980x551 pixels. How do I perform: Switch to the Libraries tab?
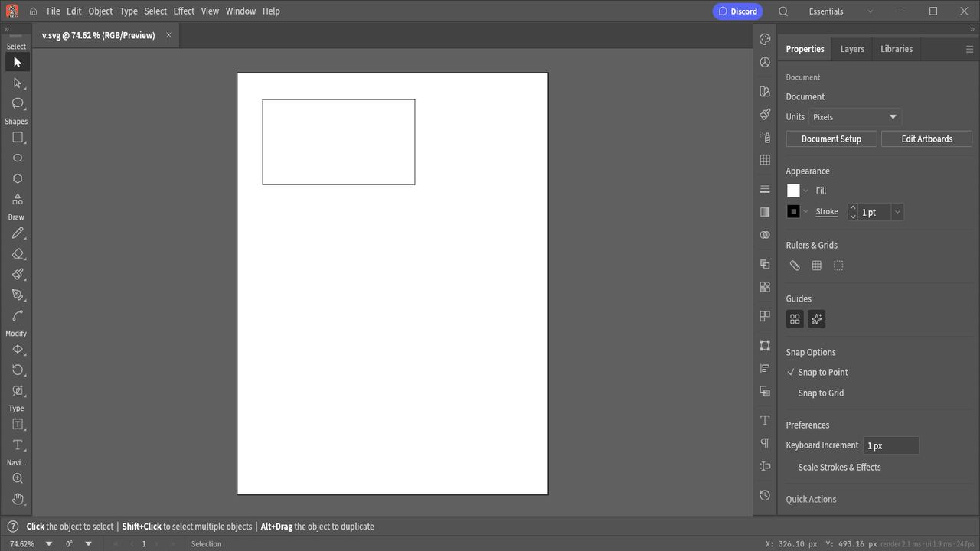point(897,49)
